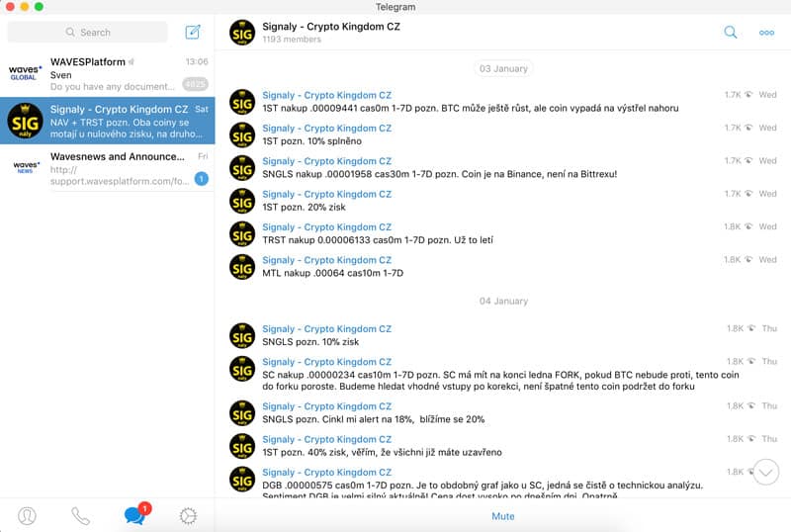Click the SIG avatar beside SNGLS nakup message
The image size is (791, 532).
[x=242, y=168]
